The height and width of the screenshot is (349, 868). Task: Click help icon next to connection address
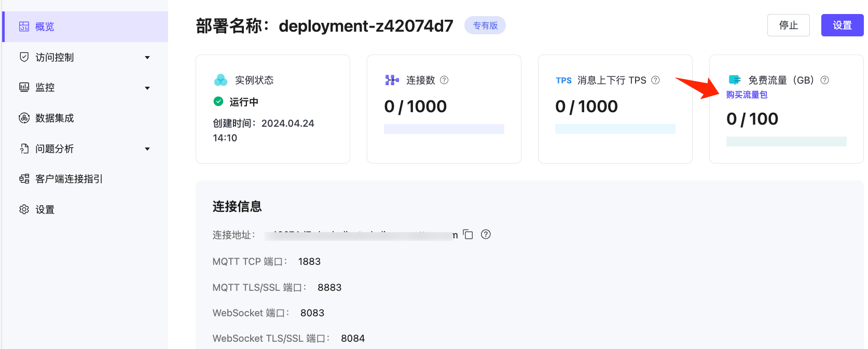[x=486, y=234]
